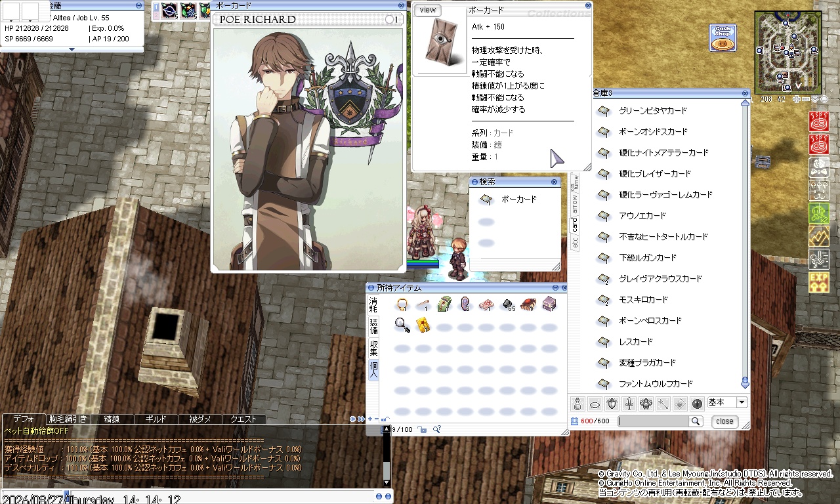Screen dimensions: 840x504
Task: Select the shield armor filter in storage
Action: [612, 403]
